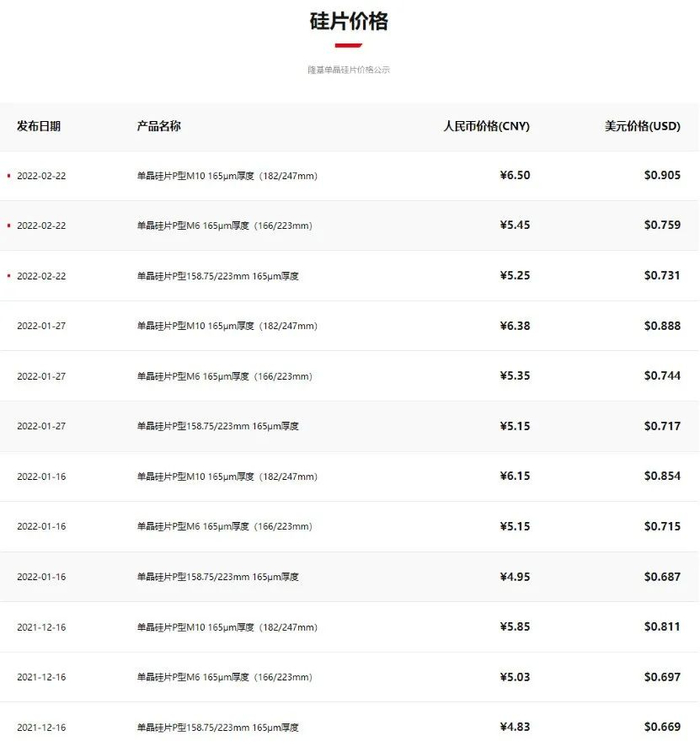Image resolution: width=700 pixels, height=745 pixels.
Task: Select the 2022-01-16 M10 product name
Action: click(x=227, y=477)
